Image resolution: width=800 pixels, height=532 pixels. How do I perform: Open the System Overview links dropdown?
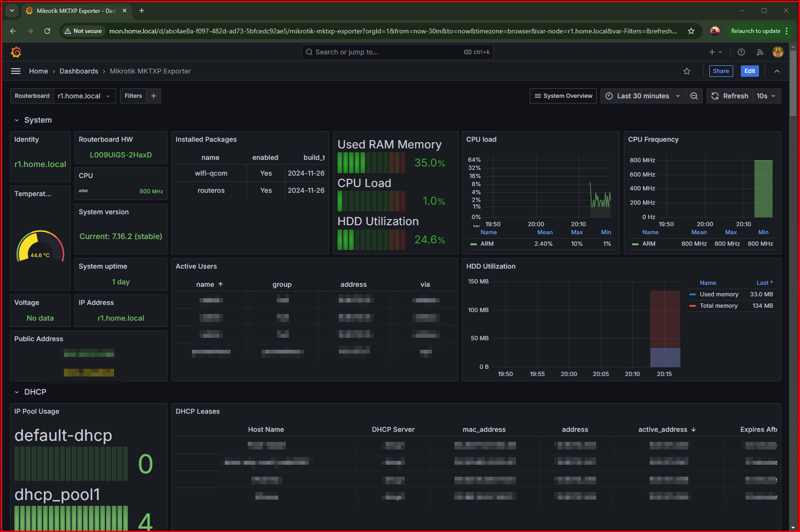coord(563,96)
